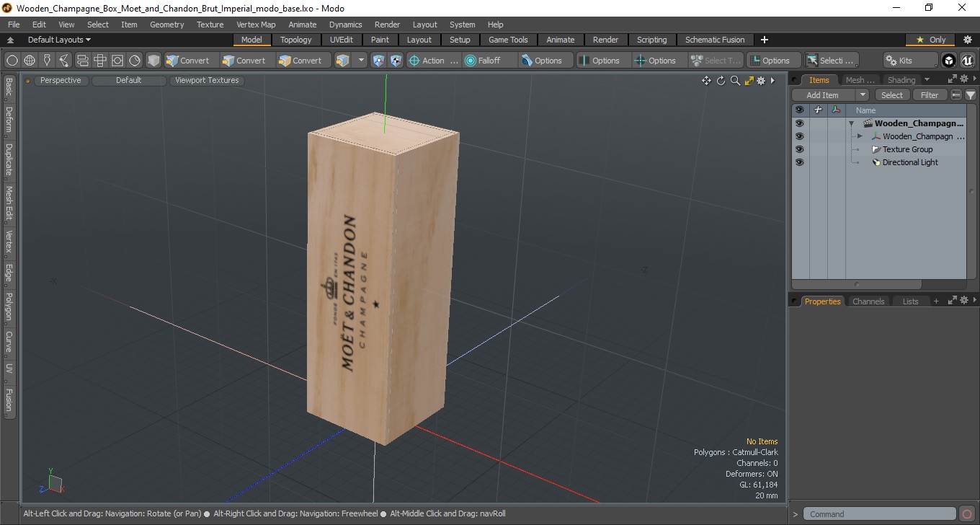Click the cube shaded mode icon
This screenshot has width=980, height=525.
(153, 61)
